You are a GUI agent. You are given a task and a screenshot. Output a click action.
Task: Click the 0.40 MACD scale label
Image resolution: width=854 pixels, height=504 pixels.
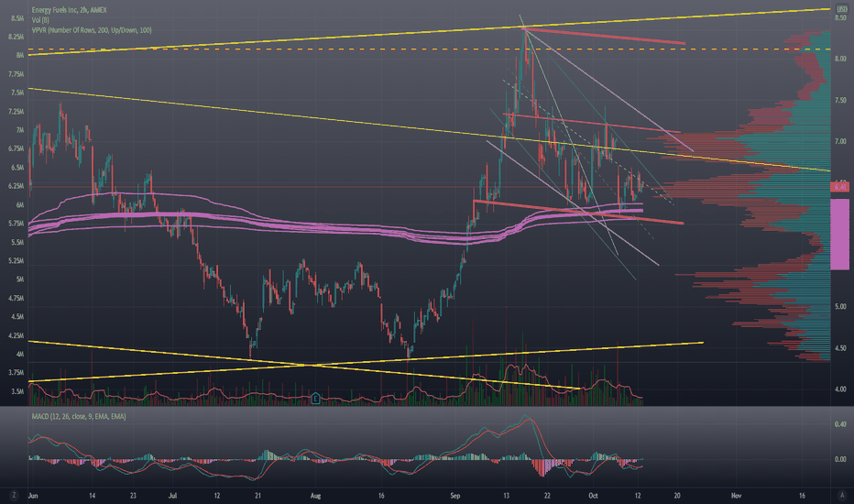pos(840,424)
